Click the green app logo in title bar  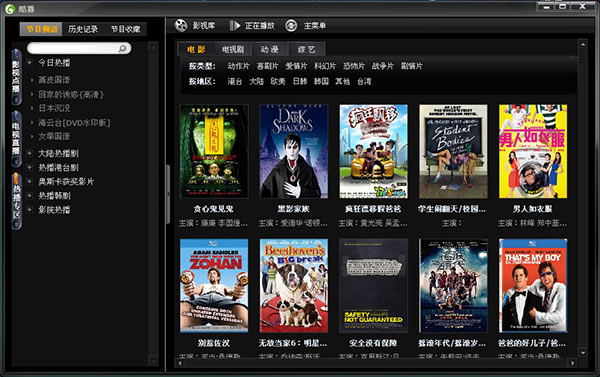[10, 8]
